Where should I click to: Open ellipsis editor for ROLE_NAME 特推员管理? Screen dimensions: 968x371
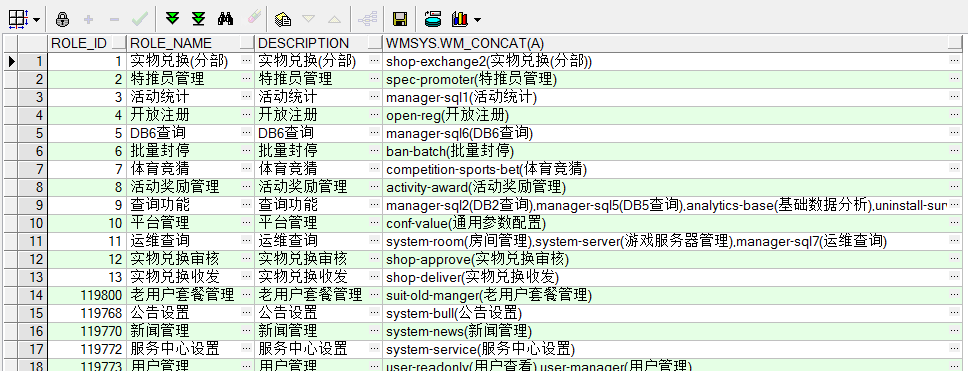pyautogui.click(x=247, y=79)
